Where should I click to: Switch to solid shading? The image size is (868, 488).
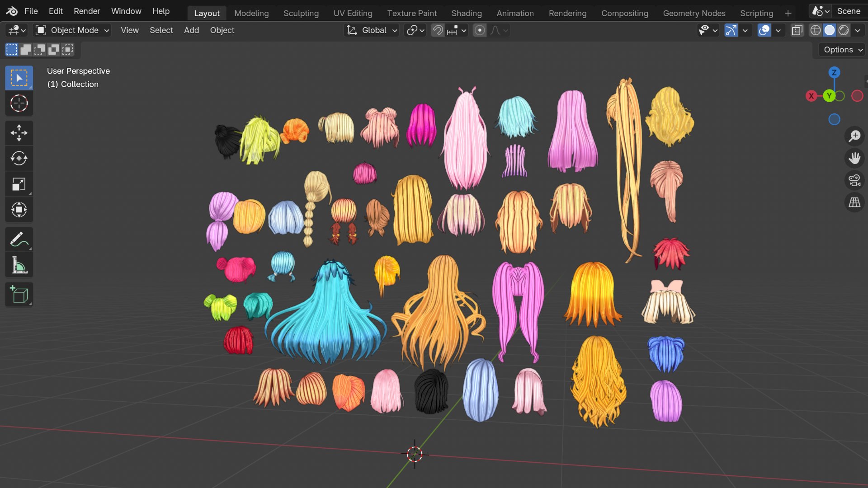click(x=830, y=30)
